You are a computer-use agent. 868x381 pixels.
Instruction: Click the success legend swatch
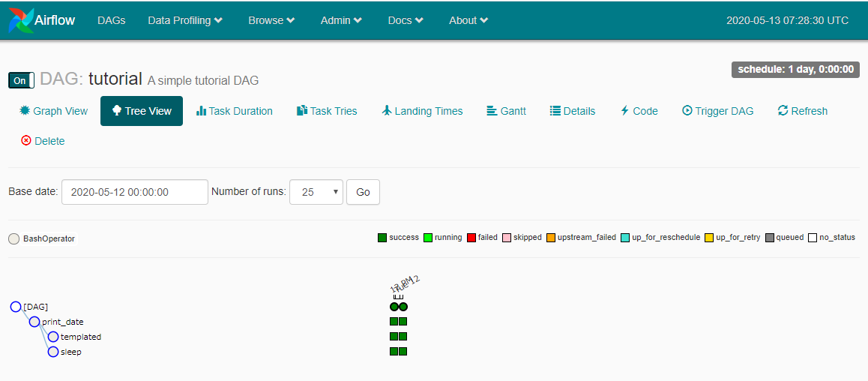coord(382,238)
